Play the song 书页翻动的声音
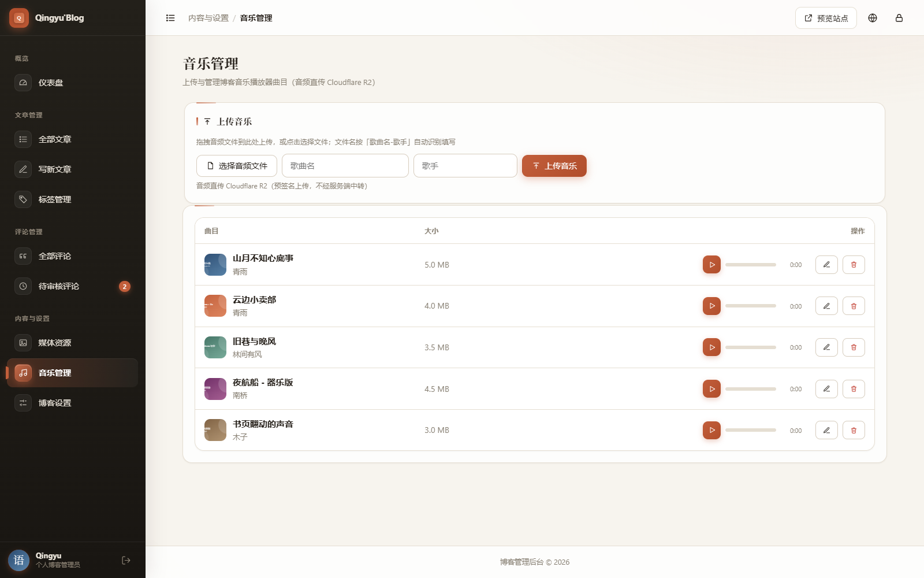924x578 pixels. (x=711, y=430)
